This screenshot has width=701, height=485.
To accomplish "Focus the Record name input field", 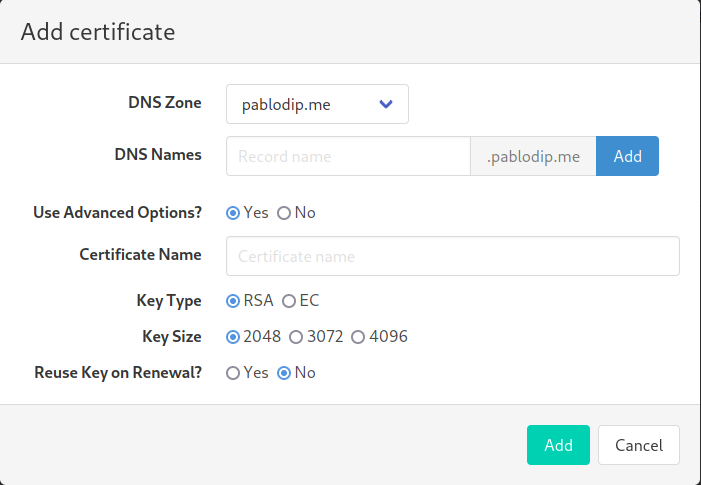I will pos(348,156).
